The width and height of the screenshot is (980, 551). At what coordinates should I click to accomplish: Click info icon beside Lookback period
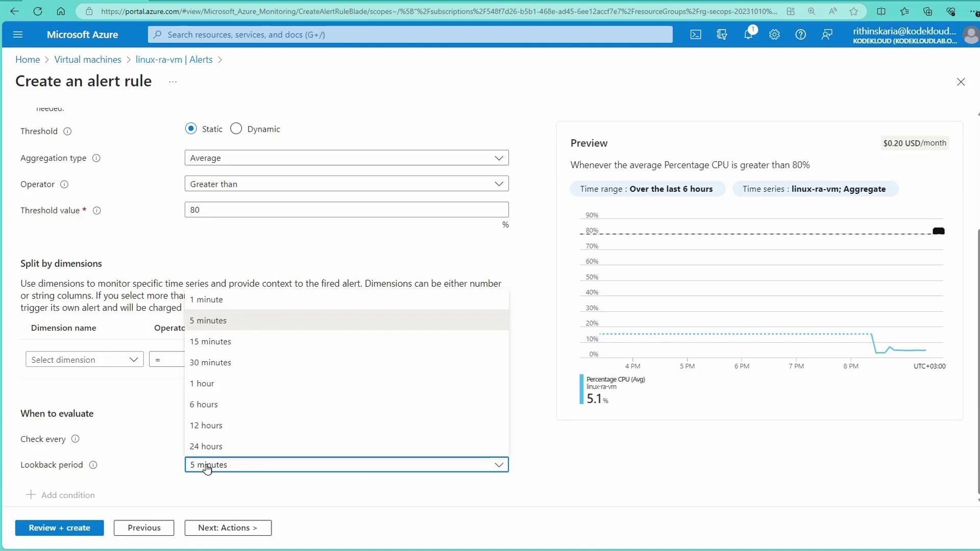pos(93,465)
